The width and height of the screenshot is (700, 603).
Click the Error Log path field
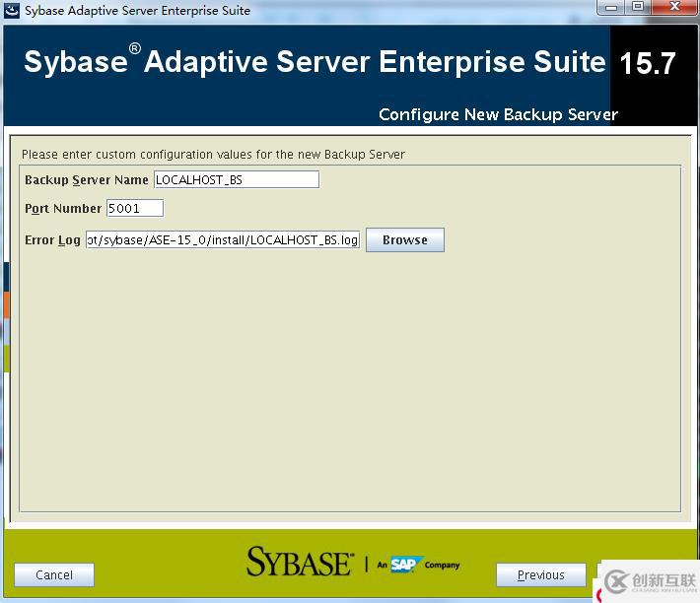click(x=223, y=240)
